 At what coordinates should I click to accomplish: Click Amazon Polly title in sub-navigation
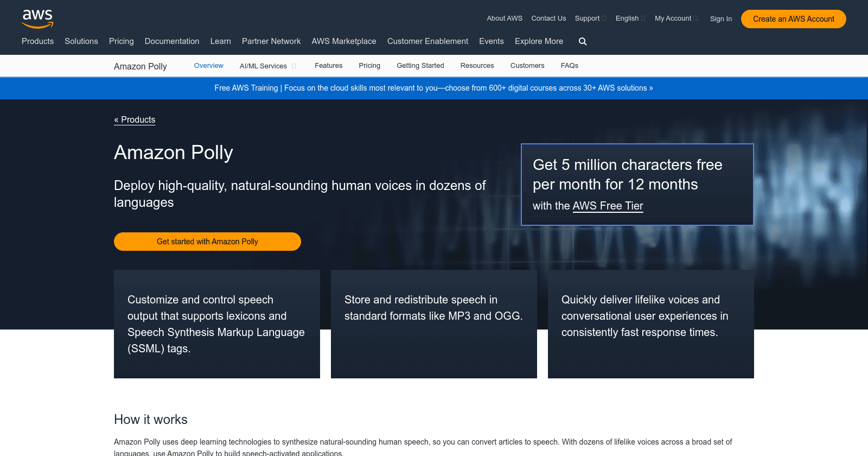click(x=141, y=66)
